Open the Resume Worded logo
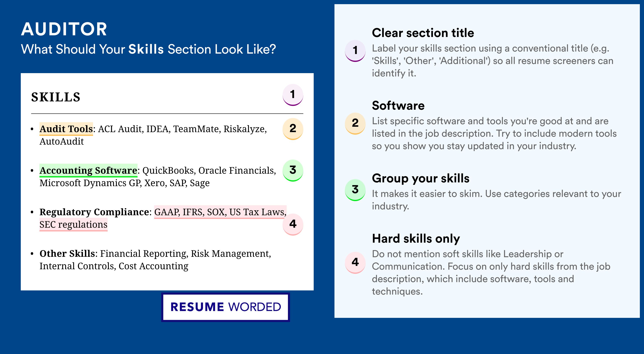644x354 pixels. pos(225,307)
